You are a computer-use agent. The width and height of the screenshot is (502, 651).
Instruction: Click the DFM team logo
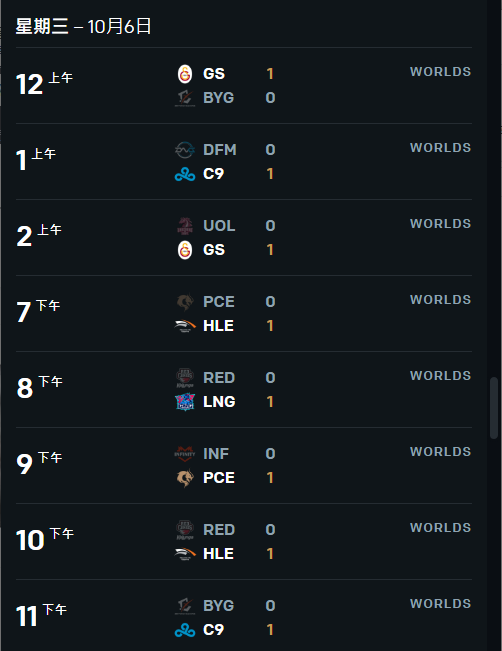pyautogui.click(x=185, y=150)
